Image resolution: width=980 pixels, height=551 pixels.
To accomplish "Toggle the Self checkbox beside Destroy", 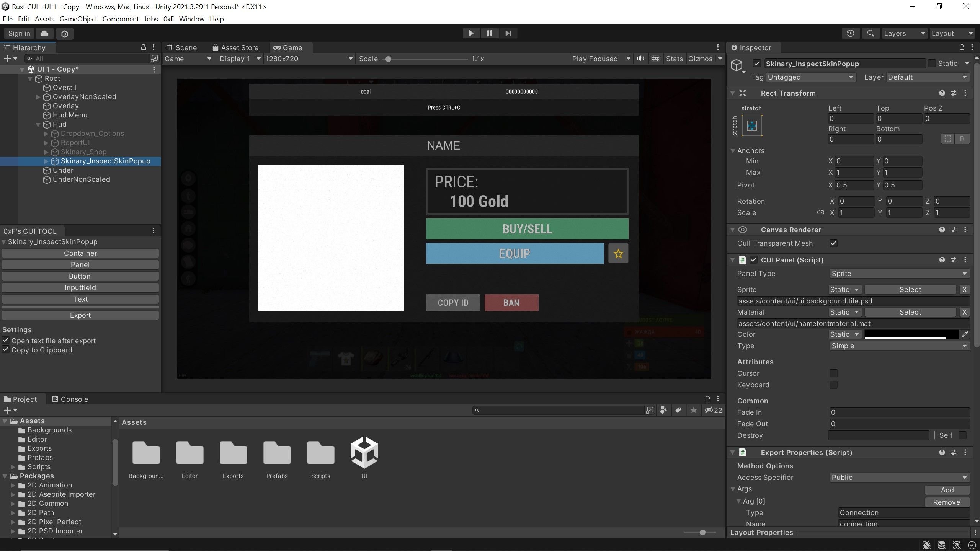I will [x=962, y=435].
